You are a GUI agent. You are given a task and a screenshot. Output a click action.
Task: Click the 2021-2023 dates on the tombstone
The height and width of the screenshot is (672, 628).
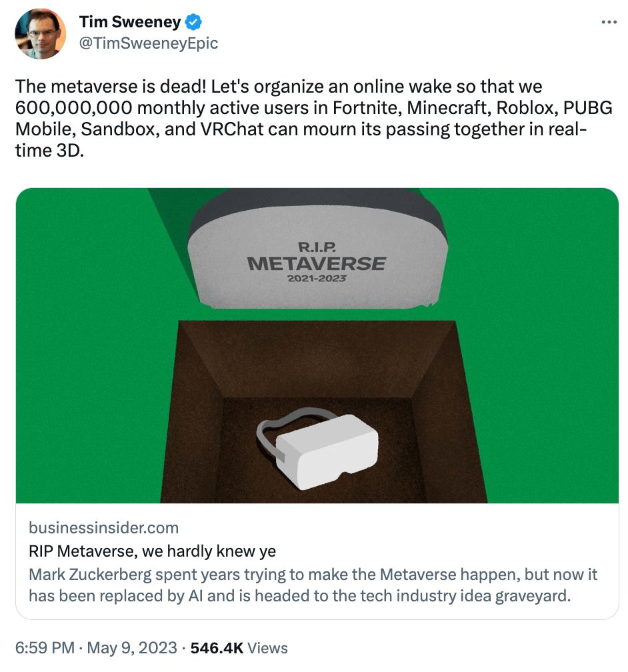pyautogui.click(x=317, y=279)
